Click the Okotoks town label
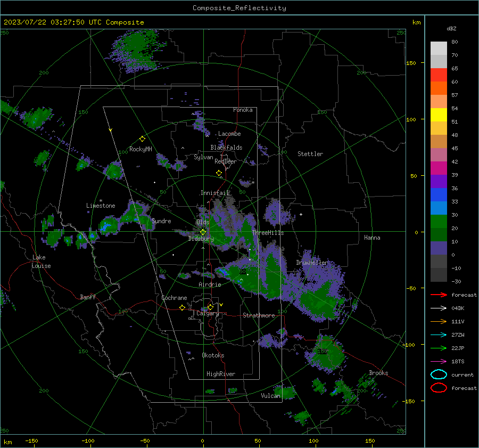Image resolution: width=479 pixels, height=448 pixels. coord(213,355)
